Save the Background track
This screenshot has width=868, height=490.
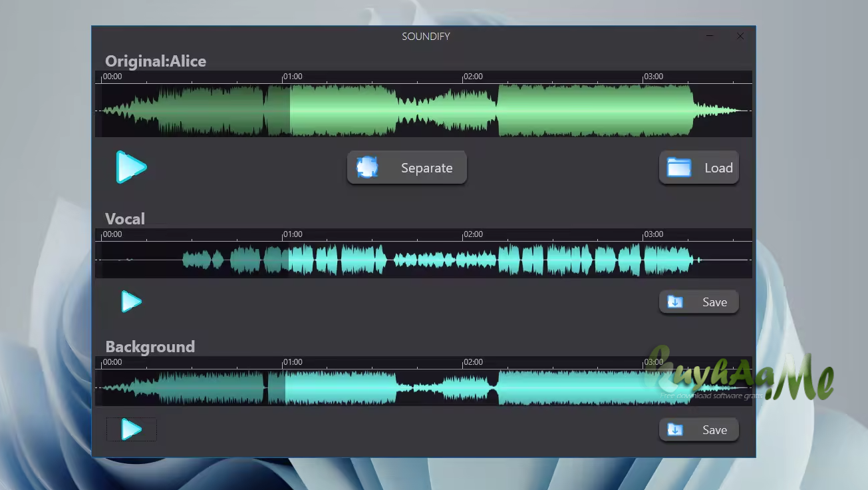(699, 430)
